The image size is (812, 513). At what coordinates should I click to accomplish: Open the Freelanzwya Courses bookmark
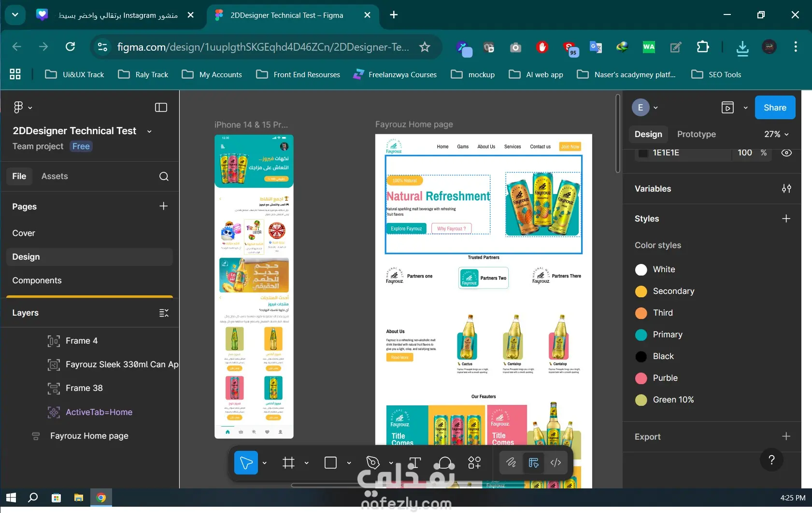395,74
